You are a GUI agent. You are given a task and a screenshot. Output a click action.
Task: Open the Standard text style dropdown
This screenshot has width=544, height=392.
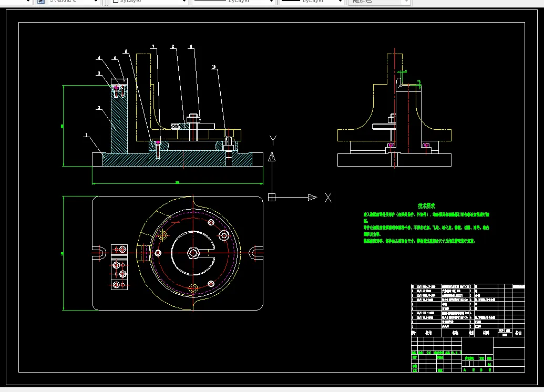pyautogui.click(x=96, y=2)
